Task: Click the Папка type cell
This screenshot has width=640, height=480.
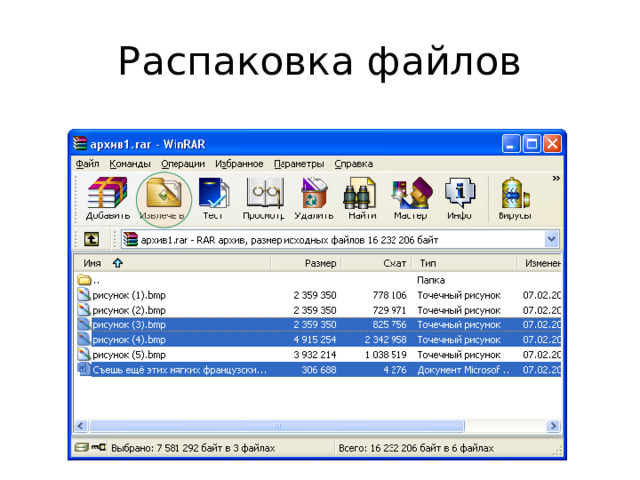Action: pos(431,280)
